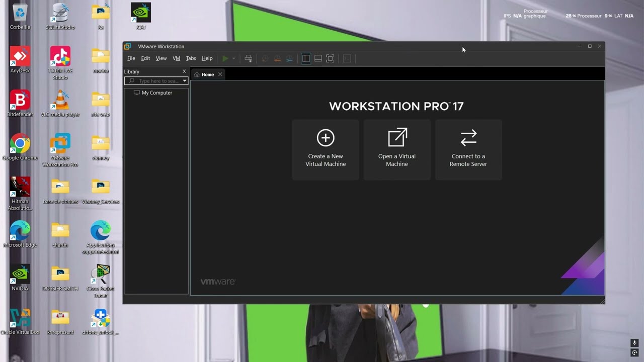
Task: Select AnyDesk desktop icon
Action: pyautogui.click(x=20, y=60)
